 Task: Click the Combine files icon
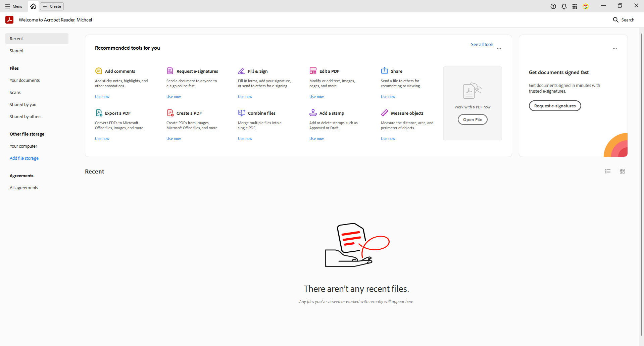[242, 113]
